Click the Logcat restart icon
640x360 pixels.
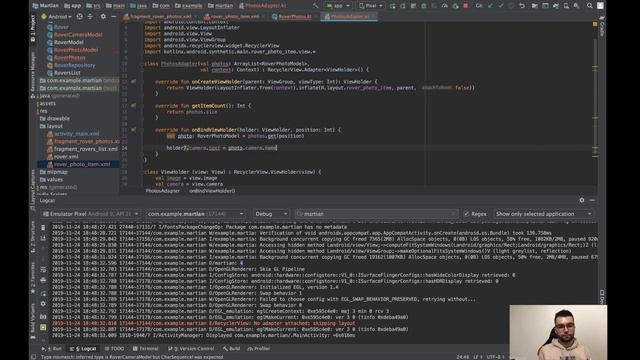43,293
